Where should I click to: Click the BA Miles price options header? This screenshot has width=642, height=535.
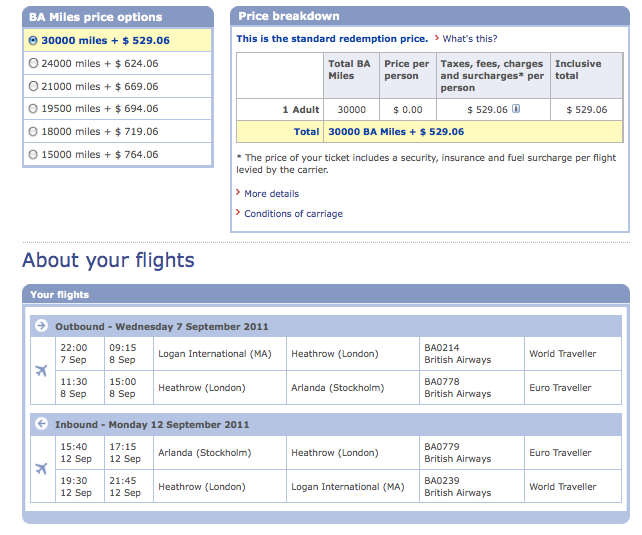(x=95, y=17)
